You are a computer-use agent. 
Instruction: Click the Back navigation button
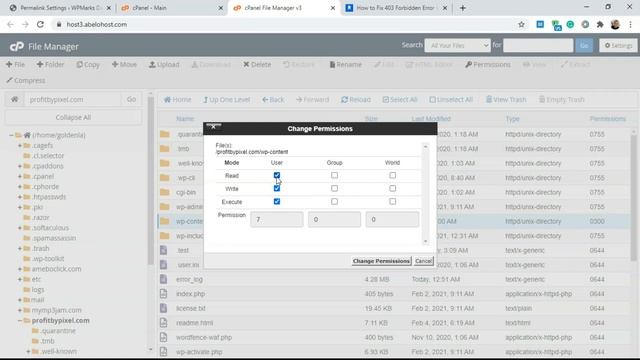(x=273, y=100)
